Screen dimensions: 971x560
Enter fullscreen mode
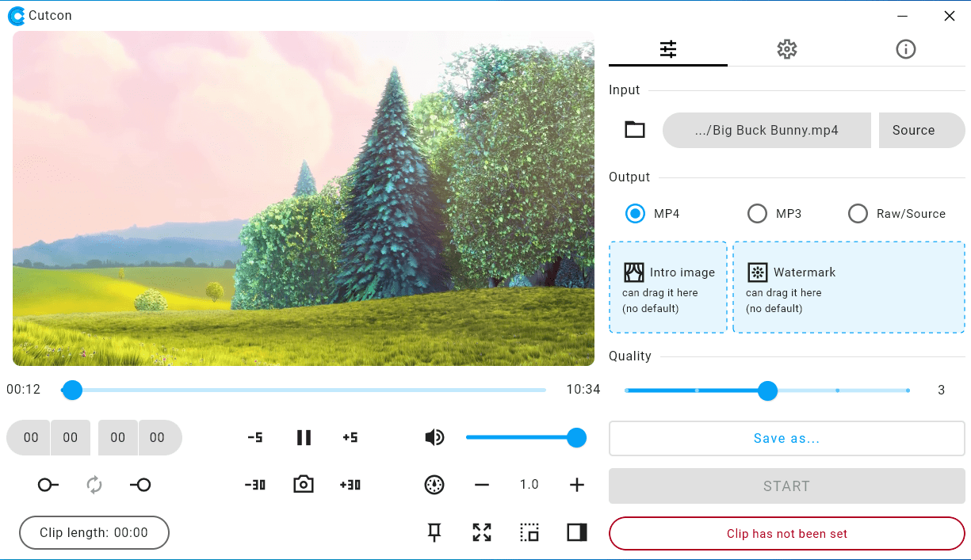point(482,532)
